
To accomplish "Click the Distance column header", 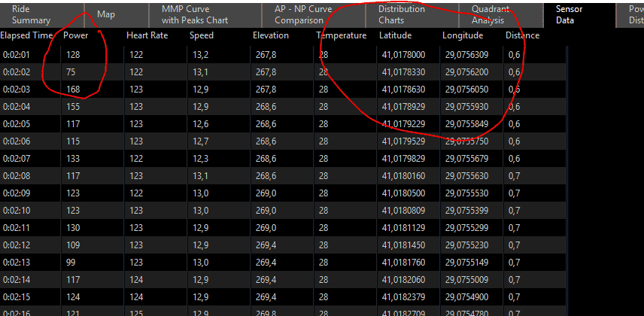I will coord(522,36).
